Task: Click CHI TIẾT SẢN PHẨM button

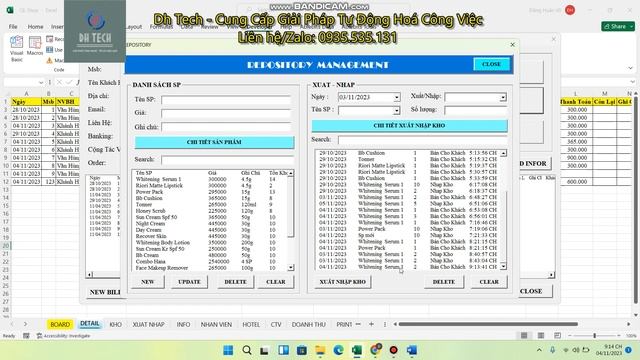Action: (214, 142)
